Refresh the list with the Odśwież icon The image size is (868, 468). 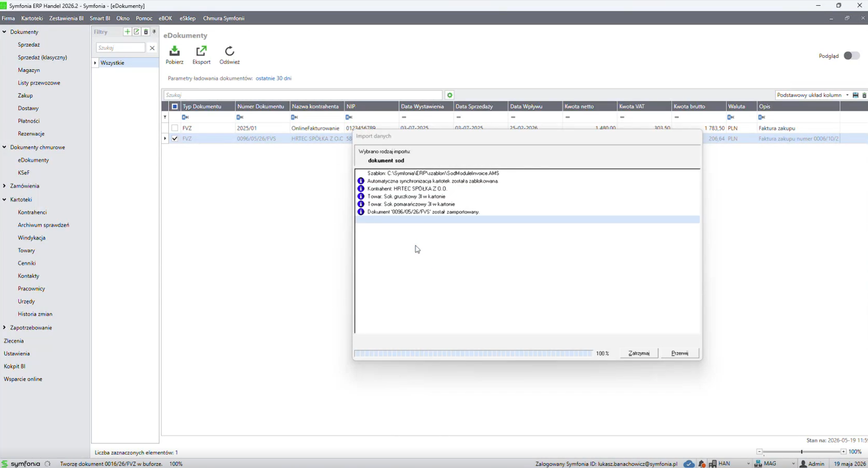(230, 51)
